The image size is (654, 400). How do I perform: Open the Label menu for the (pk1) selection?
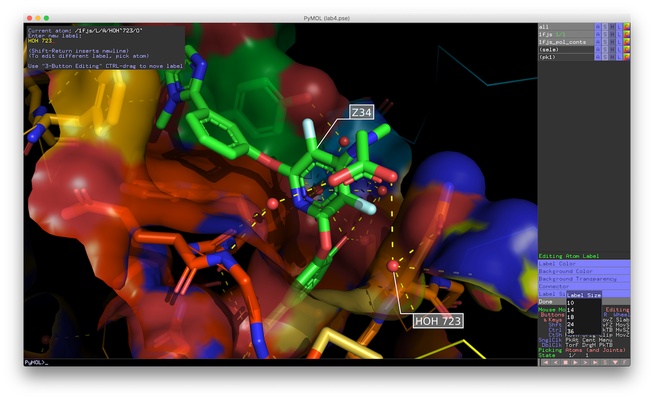point(619,57)
